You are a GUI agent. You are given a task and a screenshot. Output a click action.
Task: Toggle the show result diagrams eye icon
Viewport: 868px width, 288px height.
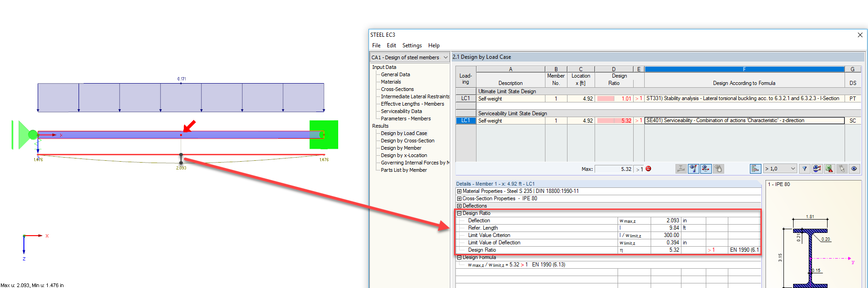[x=693, y=169]
